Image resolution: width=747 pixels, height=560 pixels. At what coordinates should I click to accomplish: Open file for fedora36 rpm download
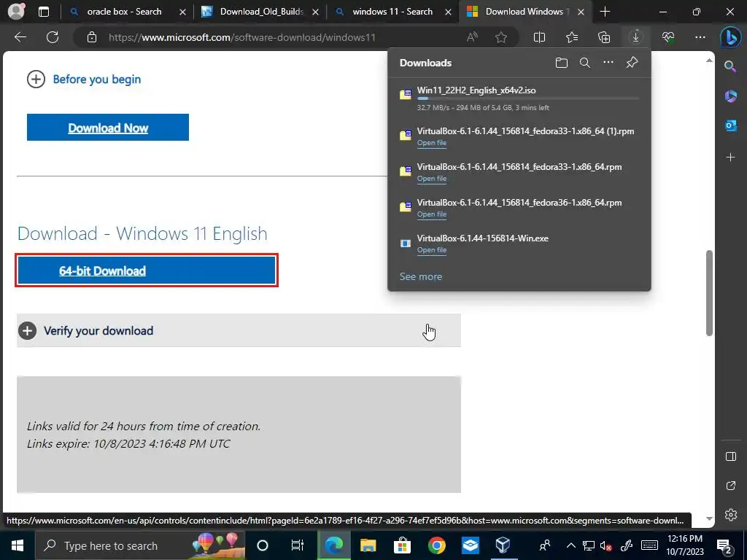(432, 214)
